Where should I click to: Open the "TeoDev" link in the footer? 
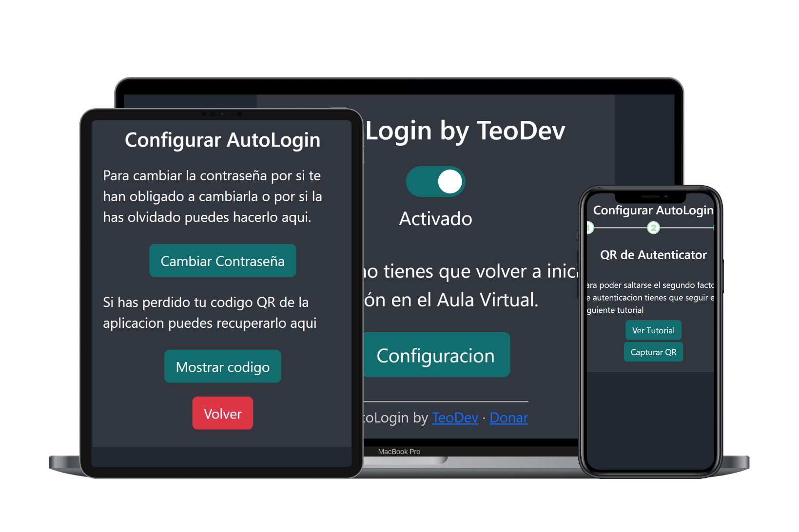[x=455, y=418]
